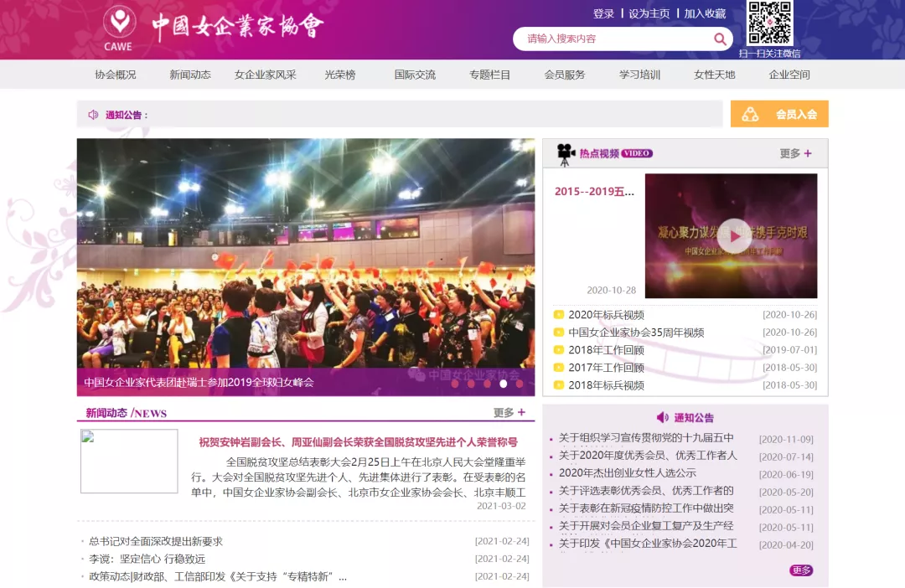Click the speaker icon in 通知公告 panel heading
The width and height of the screenshot is (905, 588).
pos(663,417)
